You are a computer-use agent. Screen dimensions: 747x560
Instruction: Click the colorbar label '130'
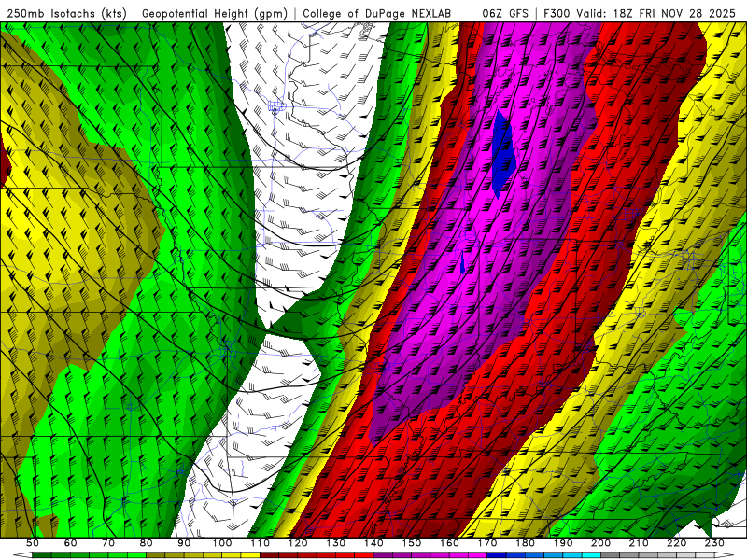pos(336,543)
